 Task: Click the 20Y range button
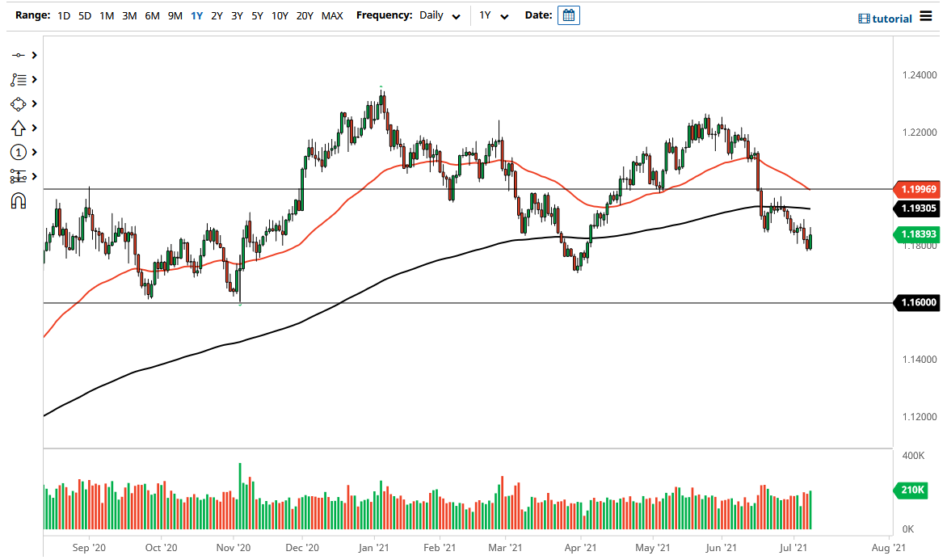click(x=305, y=15)
